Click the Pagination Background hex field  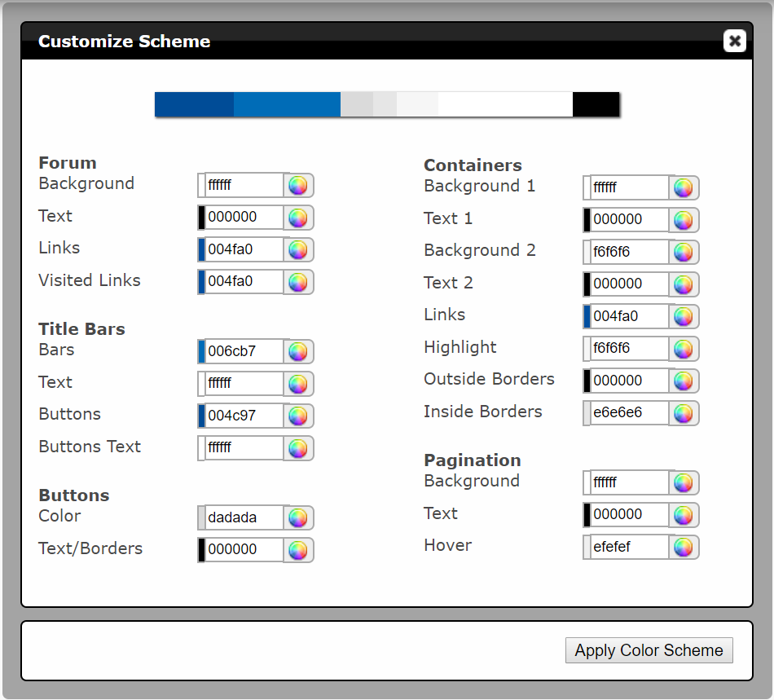630,482
